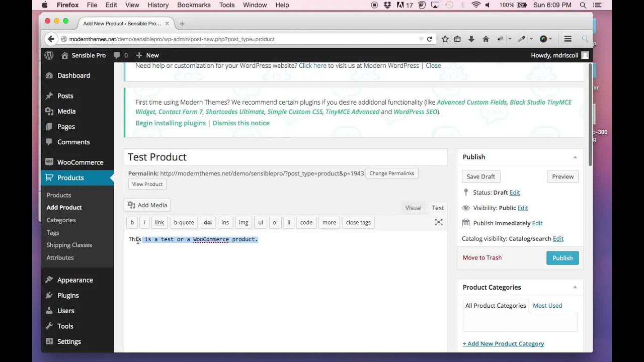
Task: Open Tools in admin sidebar
Action: point(65,326)
